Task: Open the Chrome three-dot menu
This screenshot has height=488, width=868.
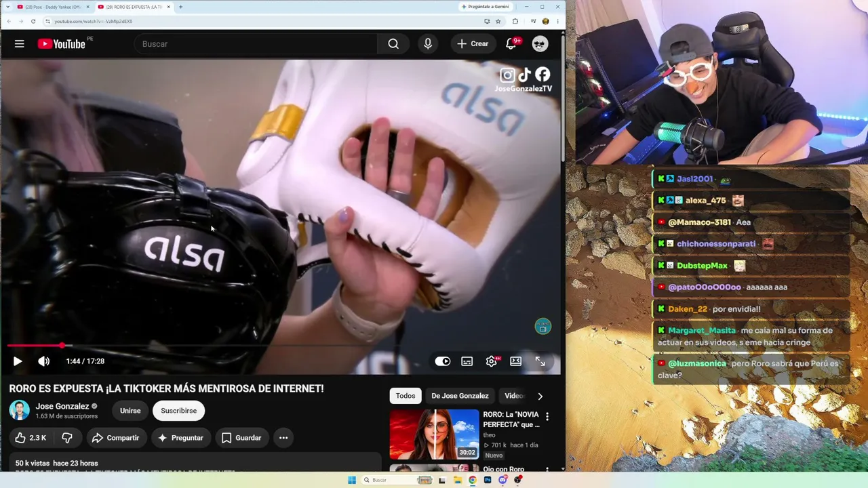Action: point(558,21)
